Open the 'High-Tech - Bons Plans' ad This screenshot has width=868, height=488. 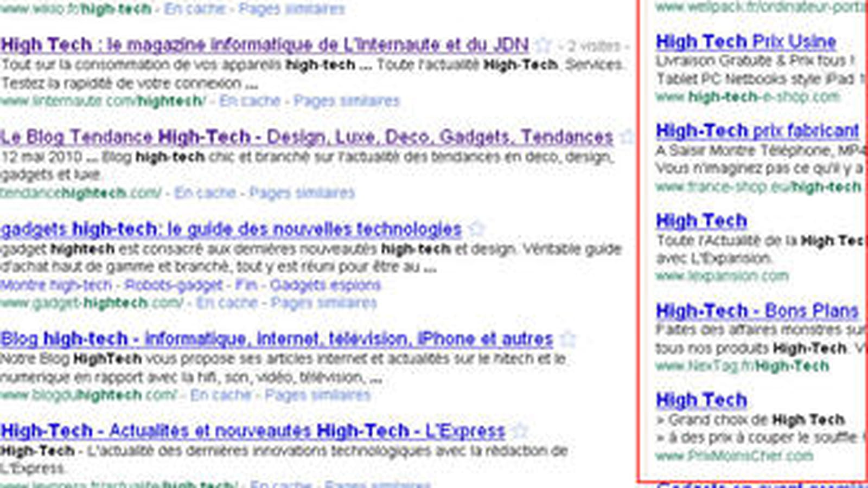click(x=757, y=311)
